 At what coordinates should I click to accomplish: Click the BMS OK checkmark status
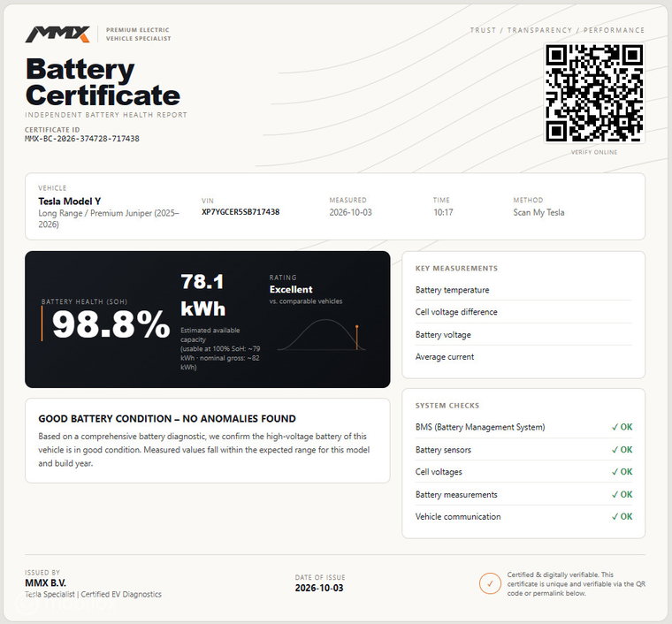[x=622, y=427]
